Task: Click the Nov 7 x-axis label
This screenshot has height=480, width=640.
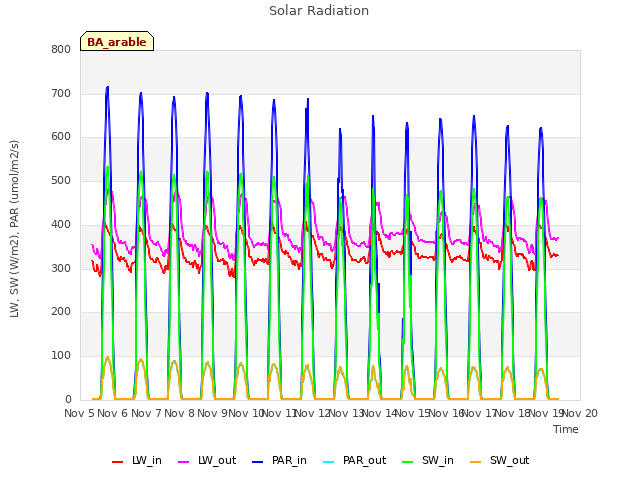Action: point(146,413)
